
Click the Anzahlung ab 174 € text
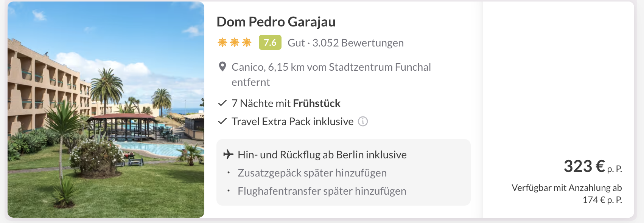pyautogui.click(x=566, y=194)
